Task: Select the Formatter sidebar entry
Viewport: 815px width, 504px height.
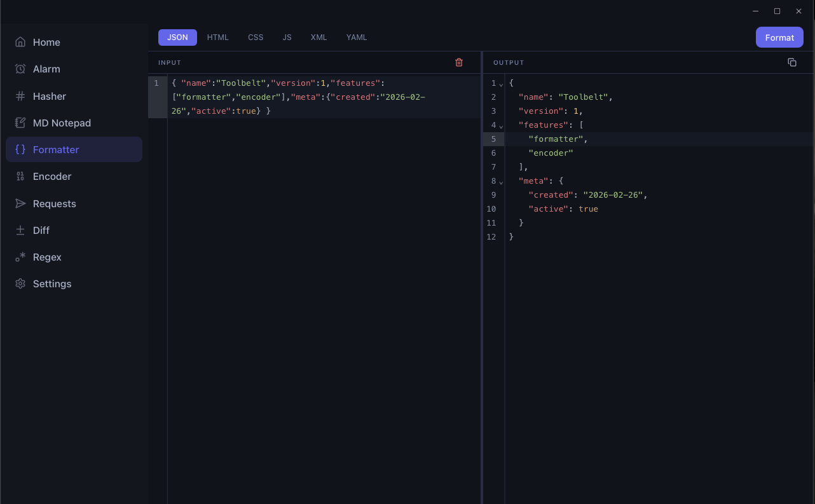Action: [x=57, y=149]
